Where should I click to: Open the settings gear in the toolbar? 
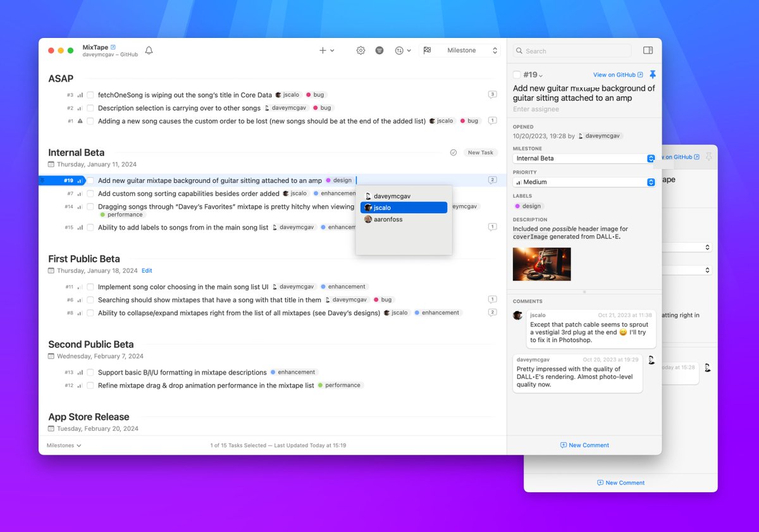pos(361,50)
